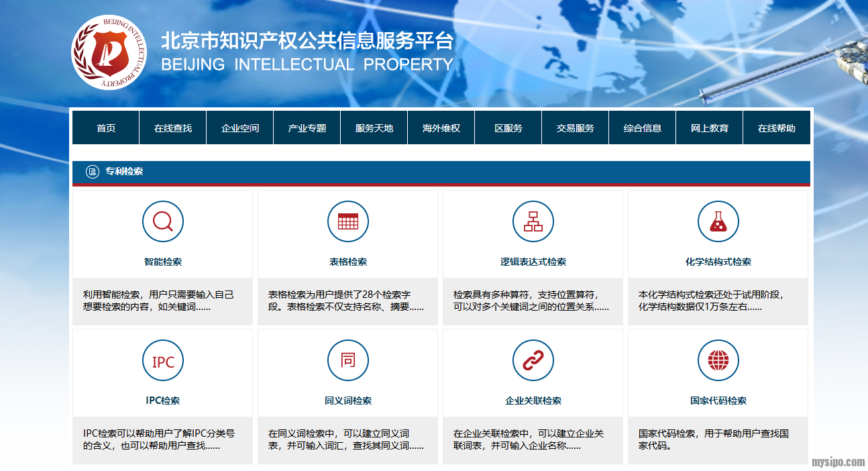
Task: Open 交易服务 navigation menu item
Action: coord(576,128)
